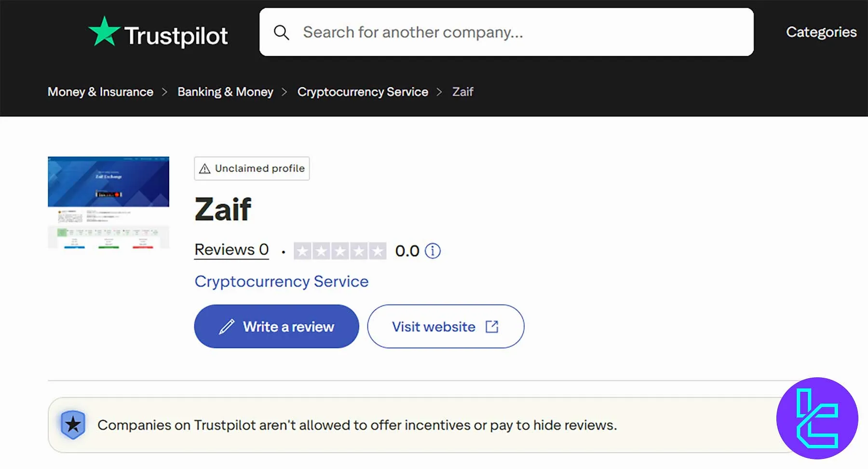
Task: Click the info icon beside the 0.0 rating
Action: tap(433, 251)
